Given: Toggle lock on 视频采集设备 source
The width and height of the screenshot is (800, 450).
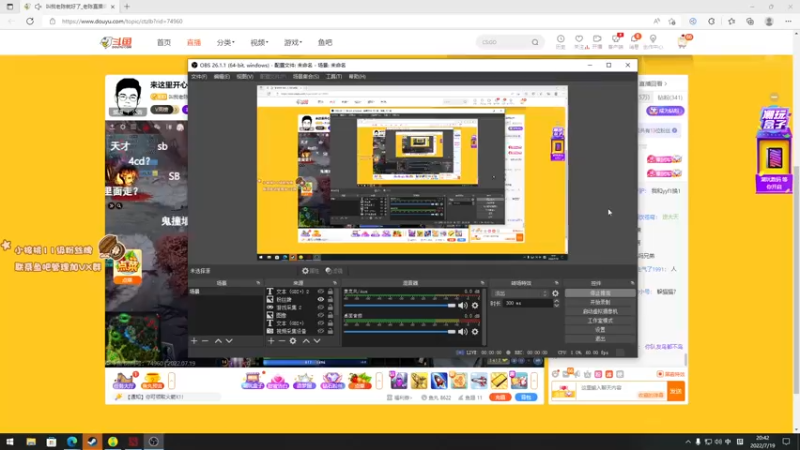Looking at the screenshot, I should (x=330, y=331).
